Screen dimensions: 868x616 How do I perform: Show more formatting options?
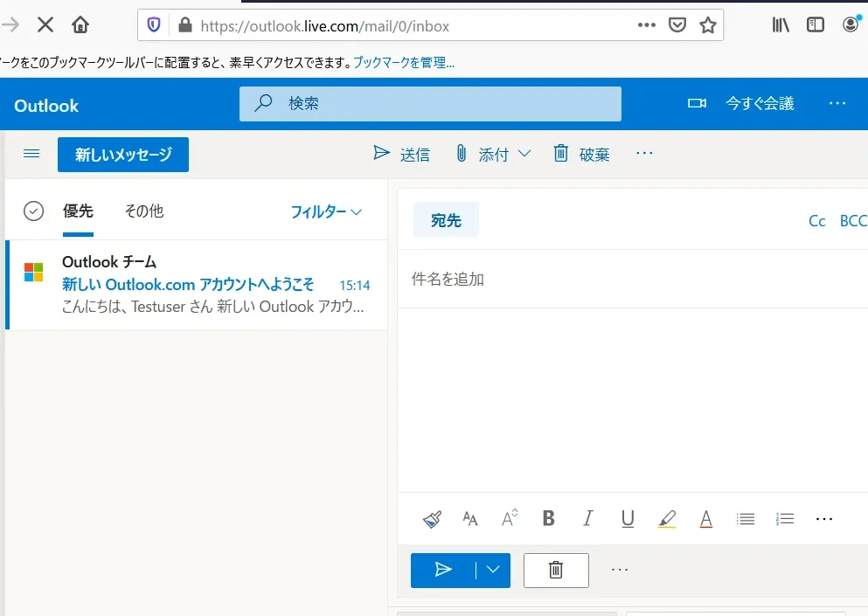click(823, 519)
